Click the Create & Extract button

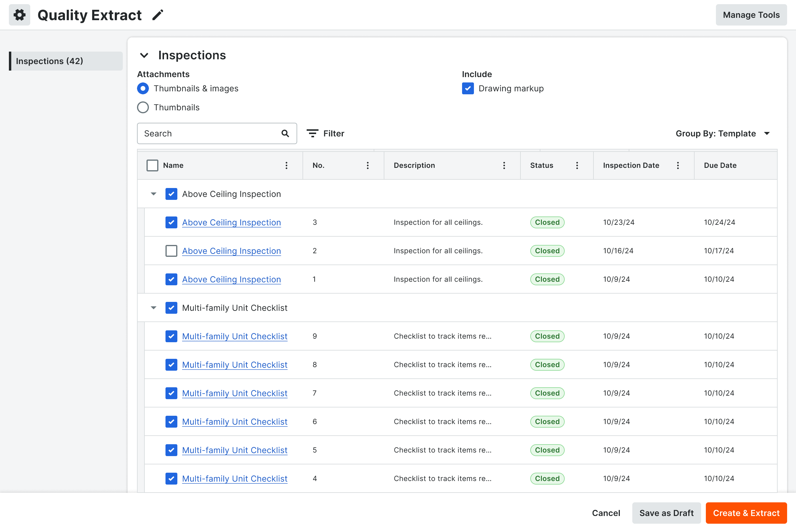click(x=746, y=513)
